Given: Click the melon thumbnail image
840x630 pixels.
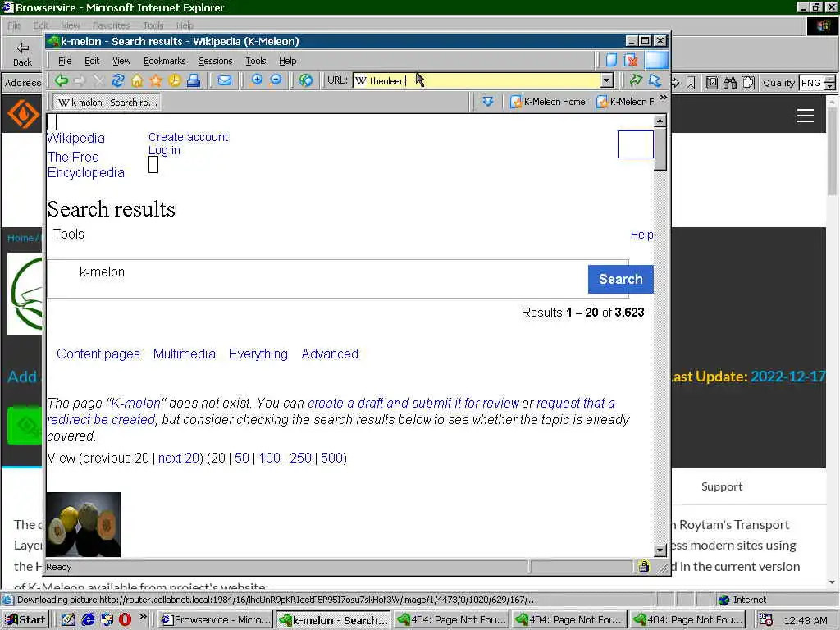Looking at the screenshot, I should 84,524.
